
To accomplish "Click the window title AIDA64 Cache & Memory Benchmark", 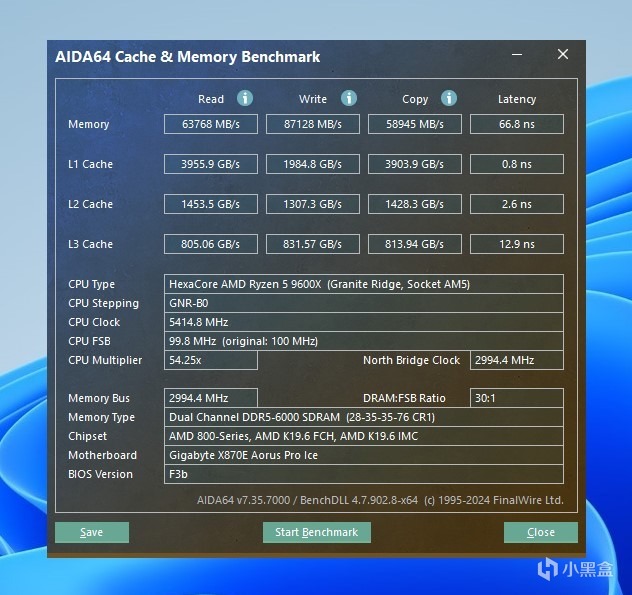I will pyautogui.click(x=187, y=57).
